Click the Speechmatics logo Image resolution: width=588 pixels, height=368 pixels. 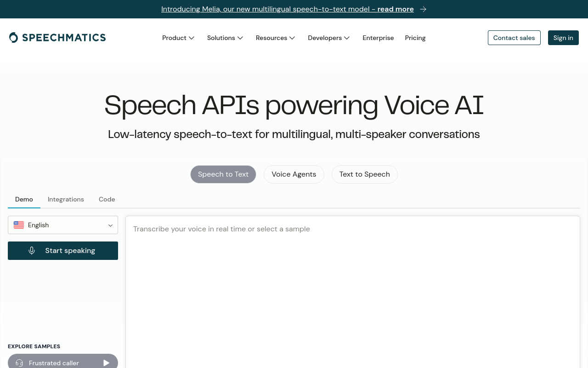(x=57, y=38)
